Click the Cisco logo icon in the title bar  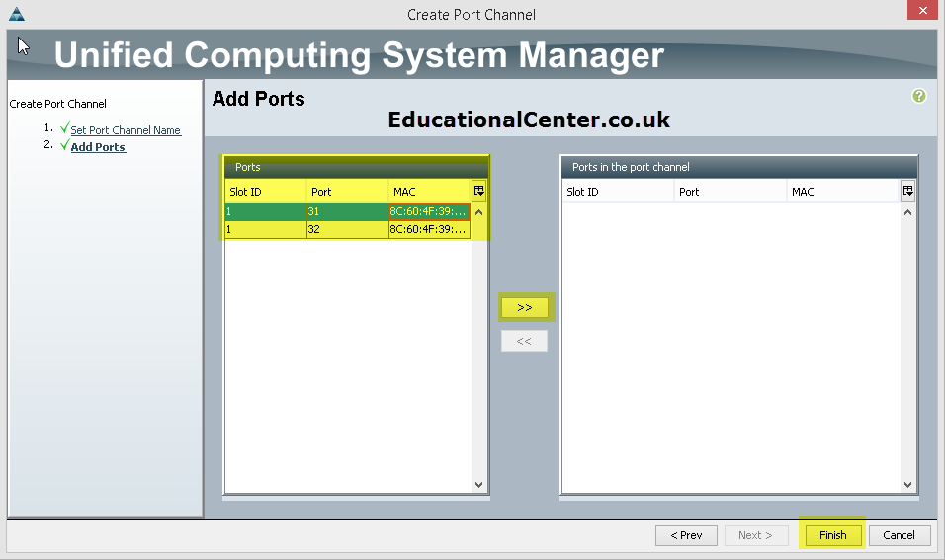tap(17, 14)
